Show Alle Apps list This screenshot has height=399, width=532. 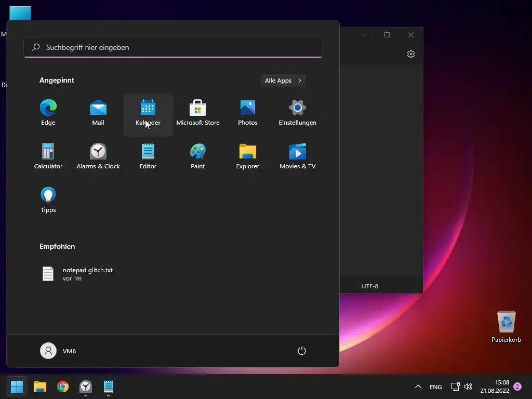tap(283, 81)
